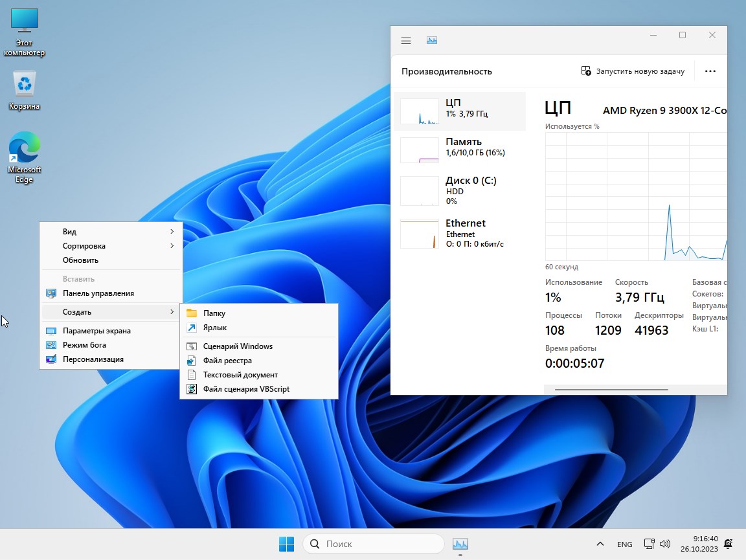The height and width of the screenshot is (560, 746).
Task: Open the Ethernet performance details
Action: 460,232
